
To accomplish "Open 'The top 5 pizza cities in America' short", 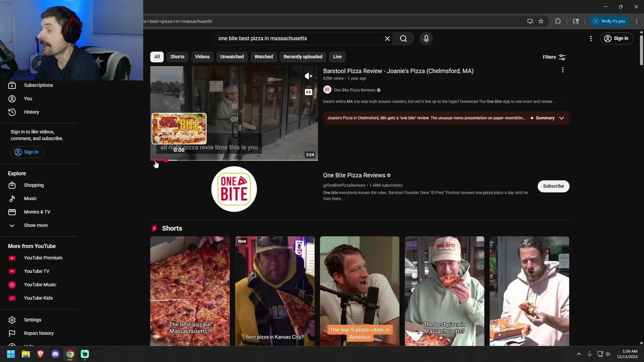I will [x=360, y=291].
